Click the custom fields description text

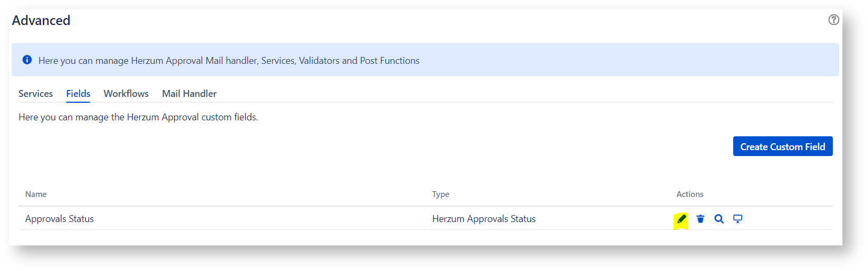pyautogui.click(x=139, y=117)
